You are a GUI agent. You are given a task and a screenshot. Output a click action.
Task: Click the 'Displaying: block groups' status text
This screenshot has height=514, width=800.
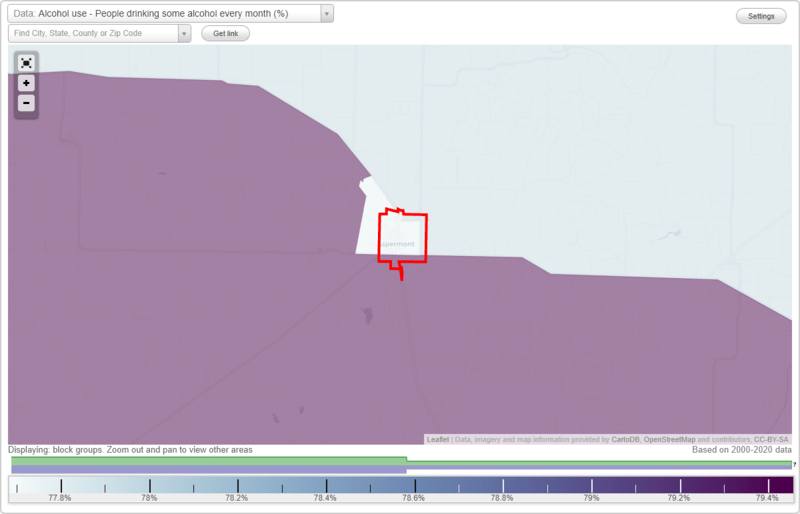point(130,450)
